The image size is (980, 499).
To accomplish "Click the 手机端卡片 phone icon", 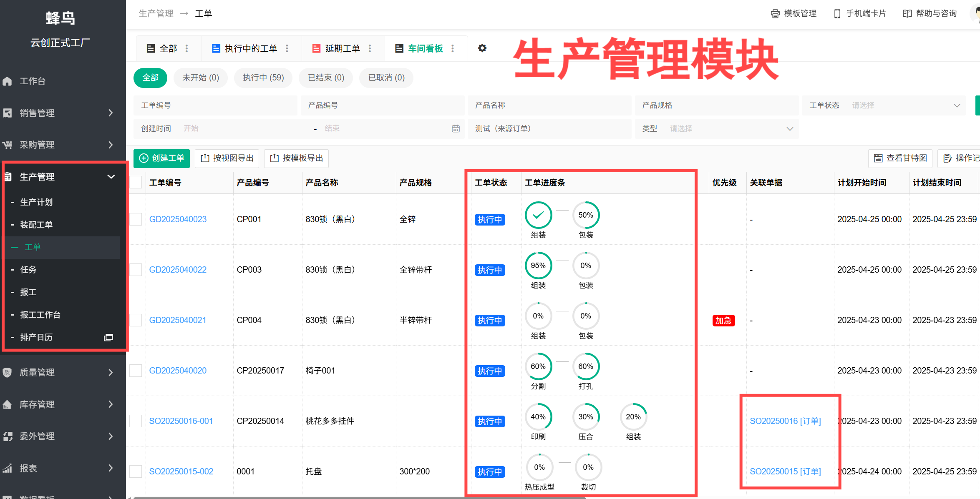I will [x=837, y=13].
